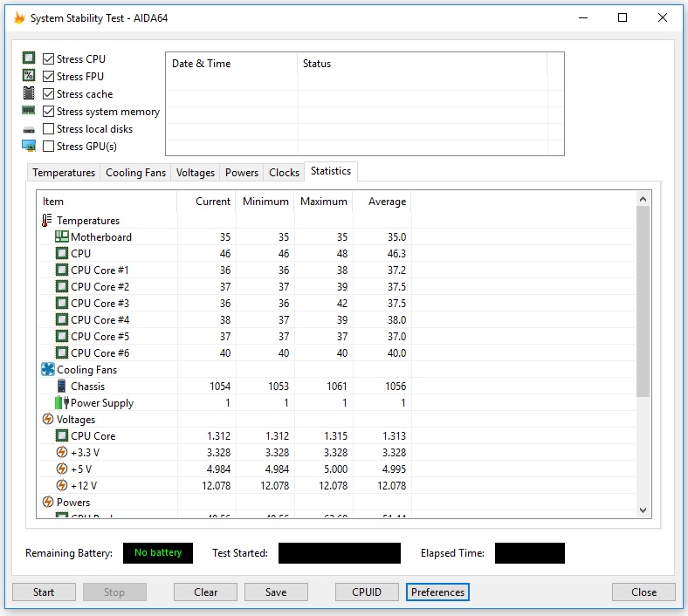Enable the Stress local disks checkbox
This screenshot has height=616, width=688.
tap(48, 129)
